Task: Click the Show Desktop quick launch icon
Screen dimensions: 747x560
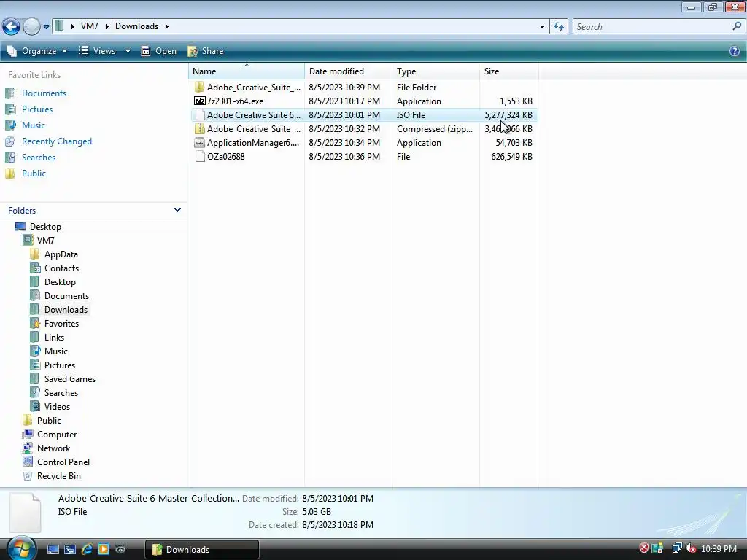Action: click(x=53, y=549)
